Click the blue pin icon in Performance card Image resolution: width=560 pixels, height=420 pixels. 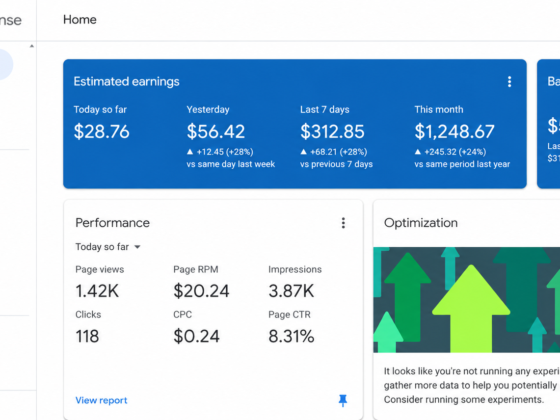[x=343, y=400]
